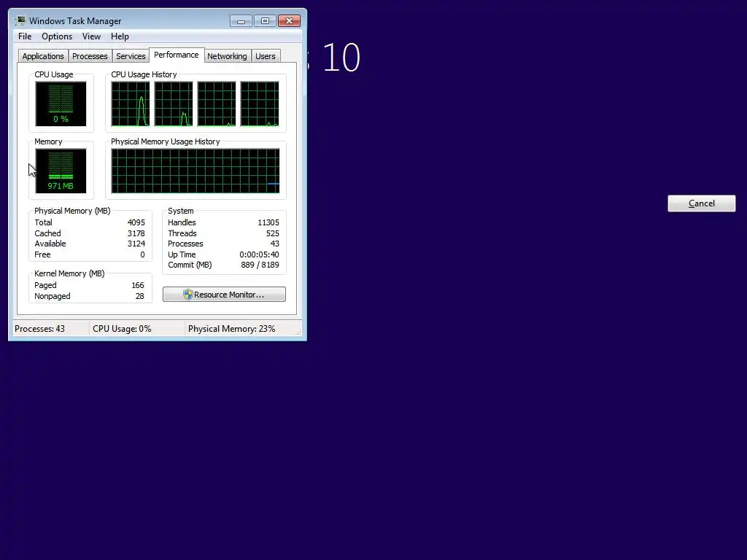Click the Up Time value 0:00:05:40
Screen dimensions: 747x560
(x=259, y=254)
